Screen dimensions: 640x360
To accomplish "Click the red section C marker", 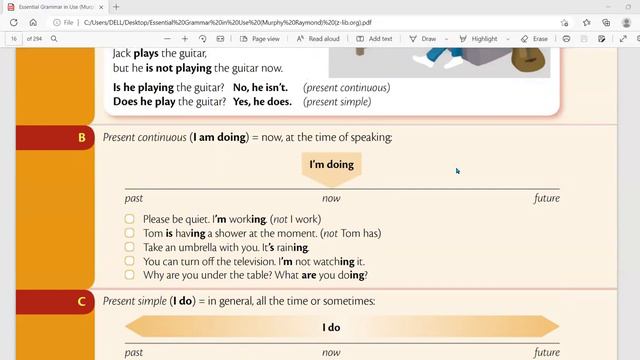I will pos(55,302).
